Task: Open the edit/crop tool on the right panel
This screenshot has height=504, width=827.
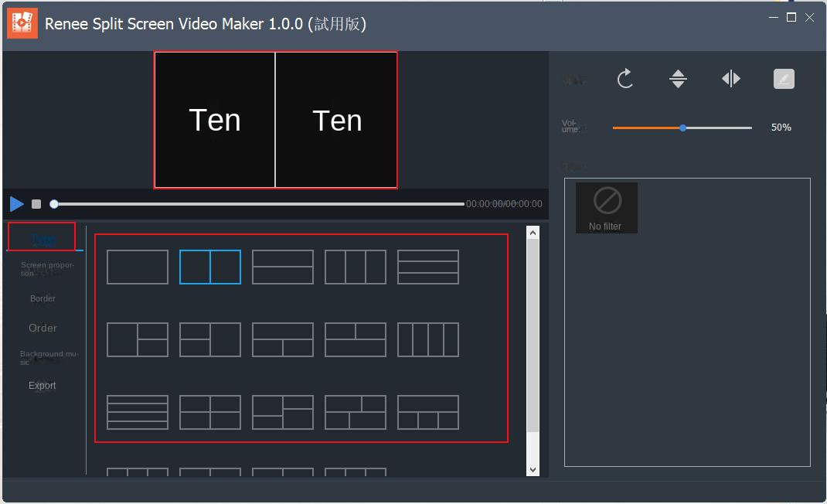Action: click(783, 78)
